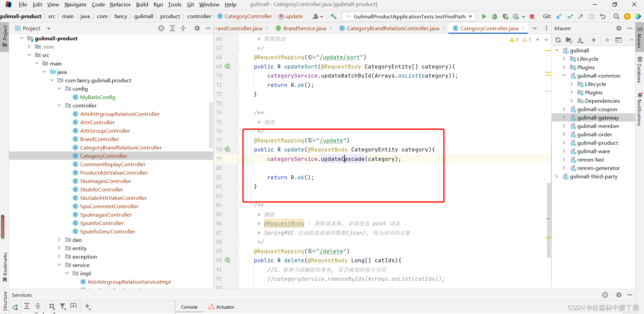The image size is (644, 314).
Task: Click select opened file target icon
Action: click(x=161, y=28)
